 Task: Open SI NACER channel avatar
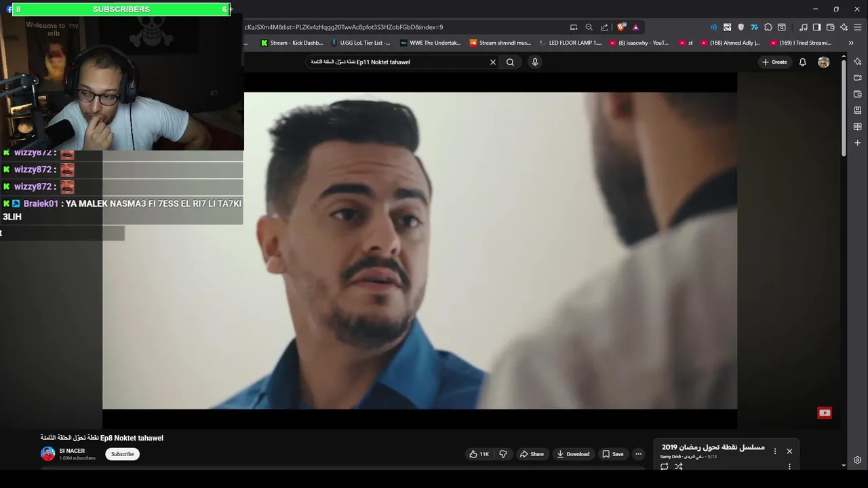47,454
